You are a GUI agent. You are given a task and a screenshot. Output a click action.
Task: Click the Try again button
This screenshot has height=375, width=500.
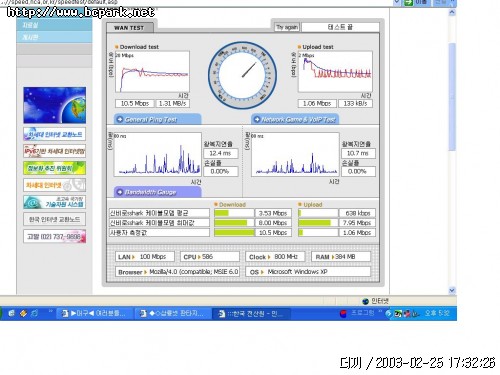[287, 27]
